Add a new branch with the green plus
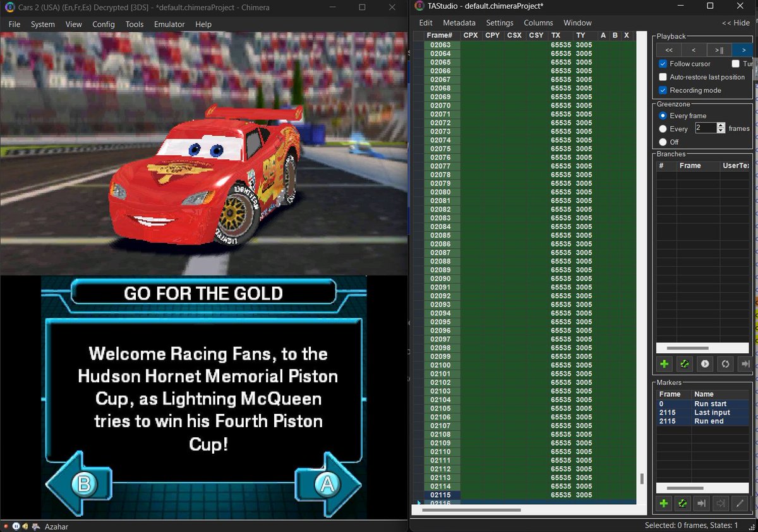The height and width of the screenshot is (532, 758). [665, 364]
